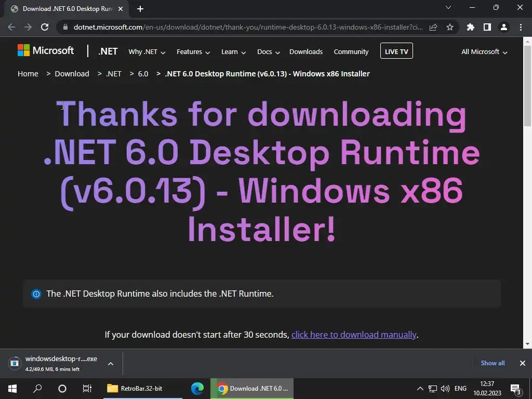
Task: Expand the Docs menu
Action: click(269, 51)
